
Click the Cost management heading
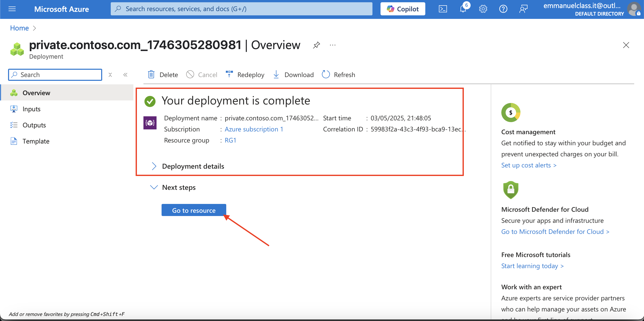pyautogui.click(x=528, y=132)
